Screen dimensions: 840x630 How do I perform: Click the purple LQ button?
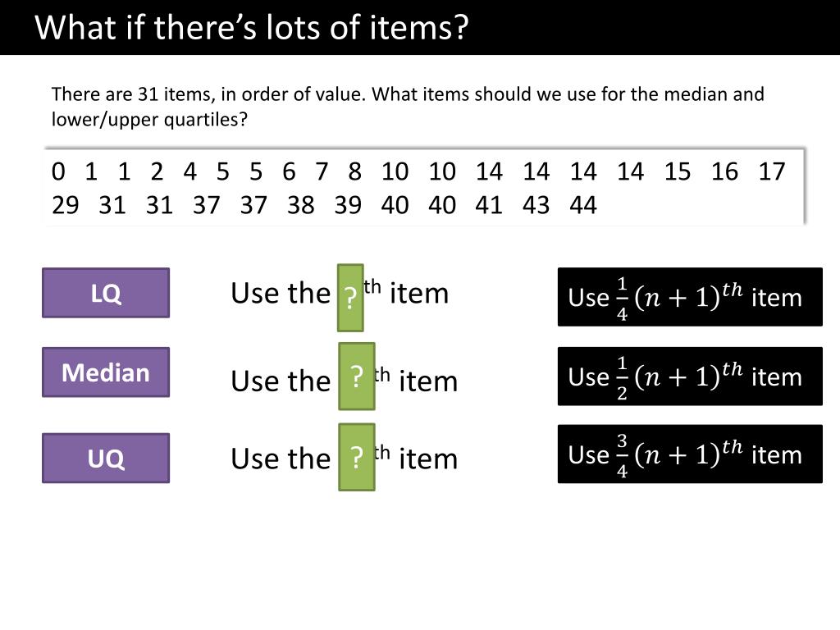(106, 293)
